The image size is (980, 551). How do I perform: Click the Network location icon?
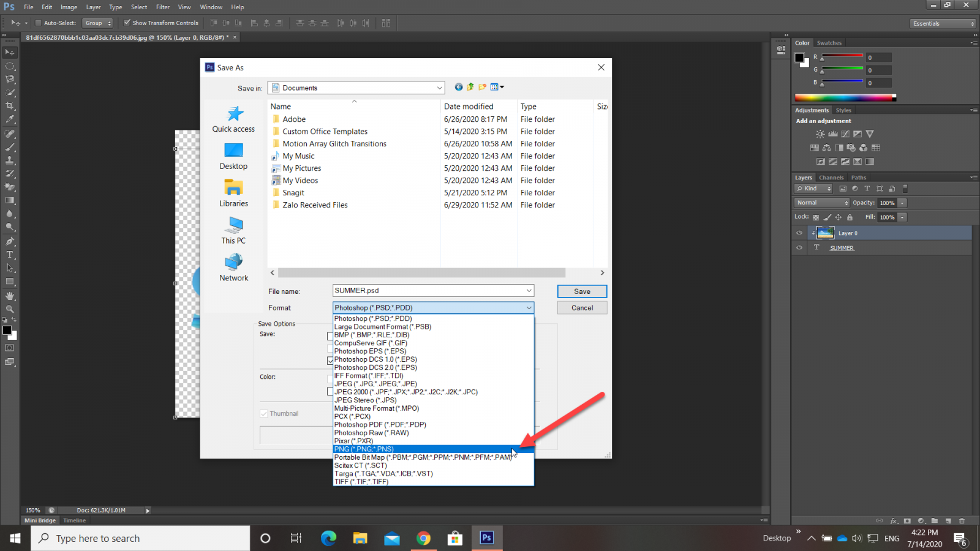233,263
